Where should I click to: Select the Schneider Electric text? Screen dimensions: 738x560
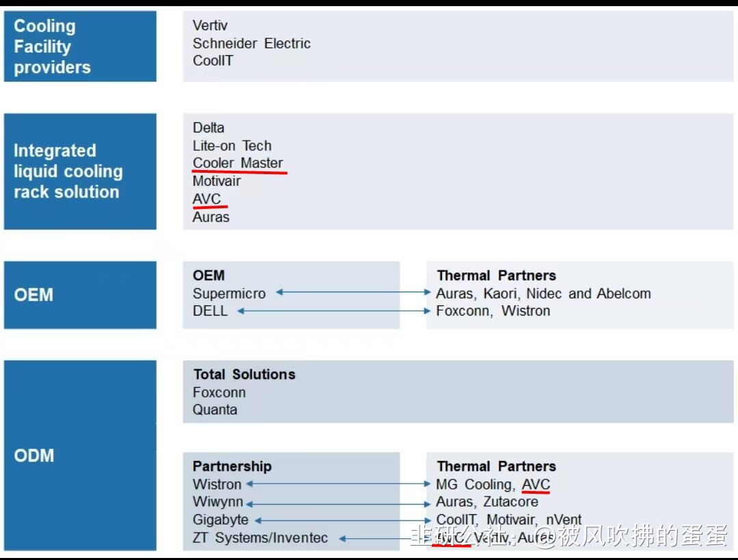[251, 43]
